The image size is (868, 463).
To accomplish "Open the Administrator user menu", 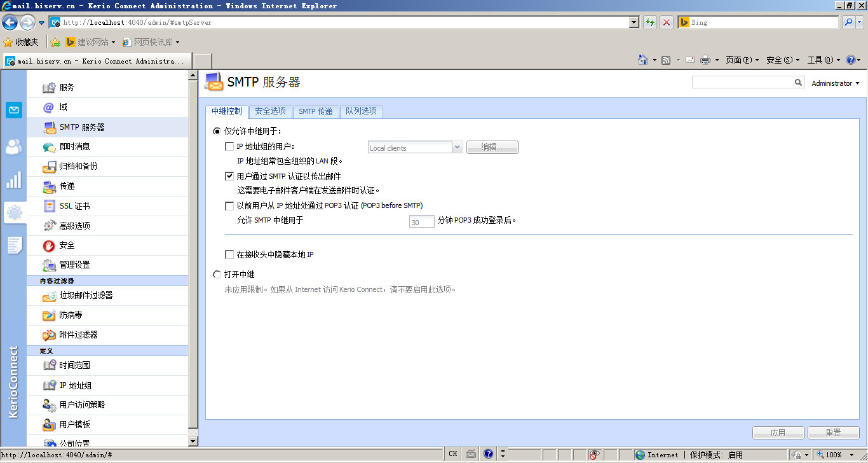I will 835,83.
